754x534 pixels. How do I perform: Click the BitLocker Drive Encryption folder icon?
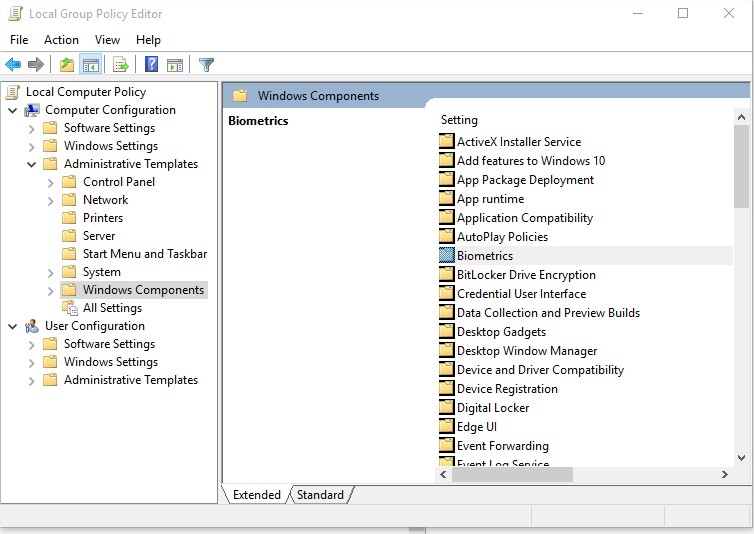coord(447,275)
